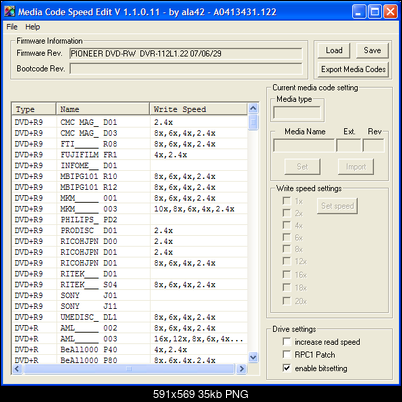Click the horizontal scroll left arrow
The width and height of the screenshot is (402, 402).
coord(18,369)
